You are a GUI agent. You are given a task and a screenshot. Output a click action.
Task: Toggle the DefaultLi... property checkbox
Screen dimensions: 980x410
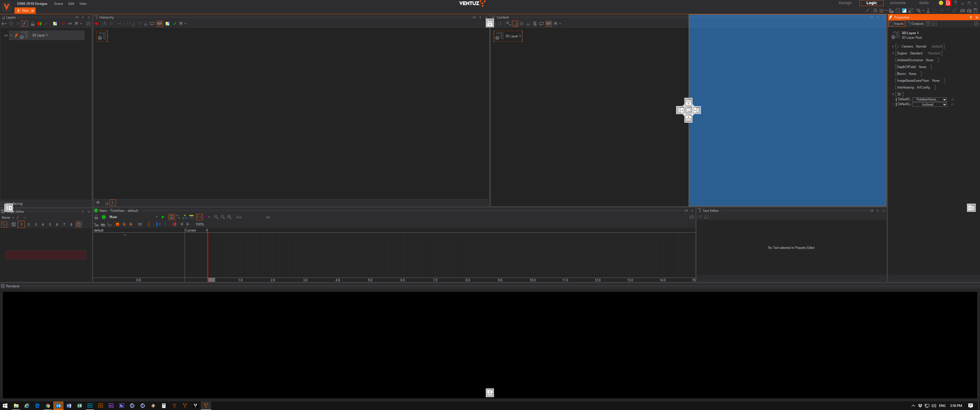[x=893, y=104]
